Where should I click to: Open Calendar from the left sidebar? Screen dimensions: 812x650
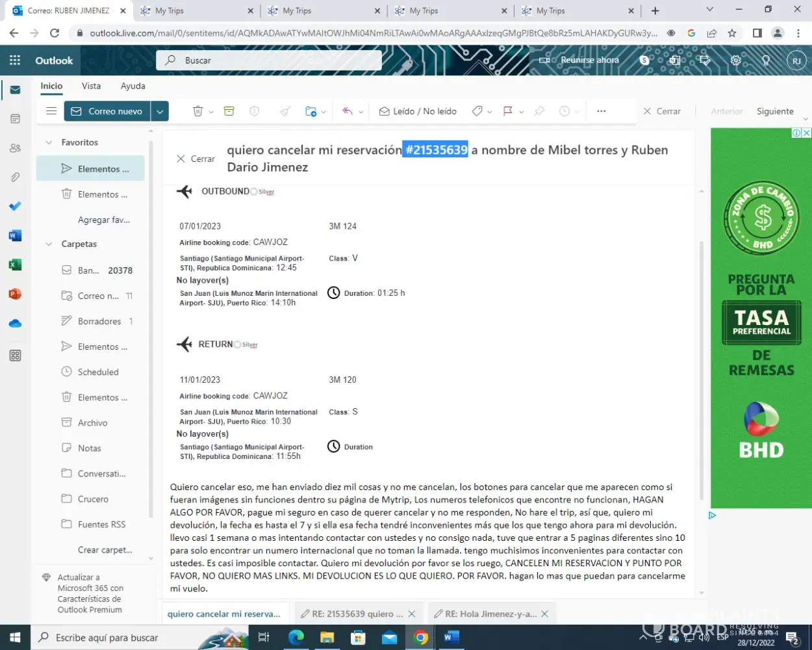(x=15, y=119)
